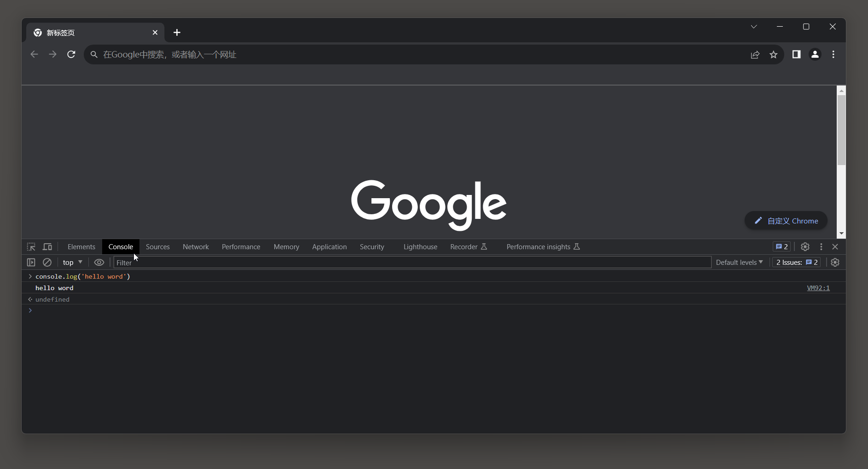Activate the inspect element picker icon
The width and height of the screenshot is (868, 469).
point(31,247)
